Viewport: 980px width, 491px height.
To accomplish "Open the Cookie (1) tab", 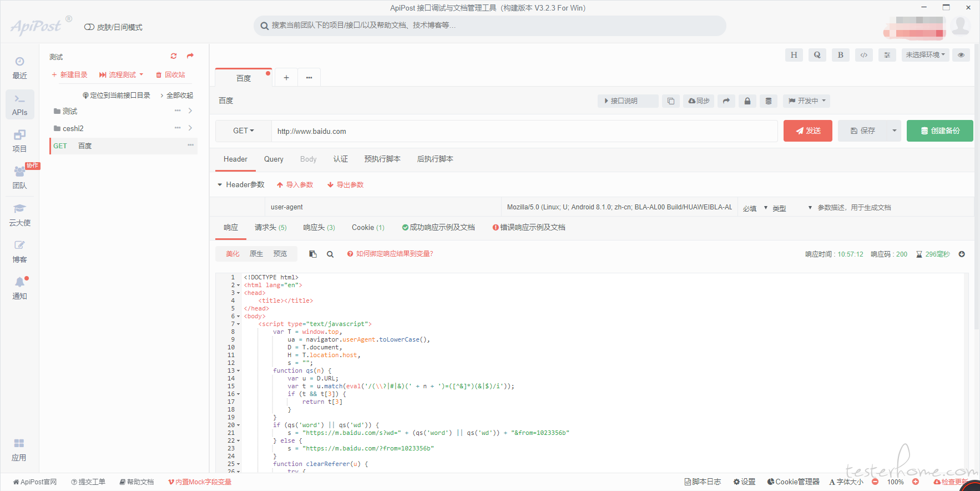I will (x=368, y=227).
